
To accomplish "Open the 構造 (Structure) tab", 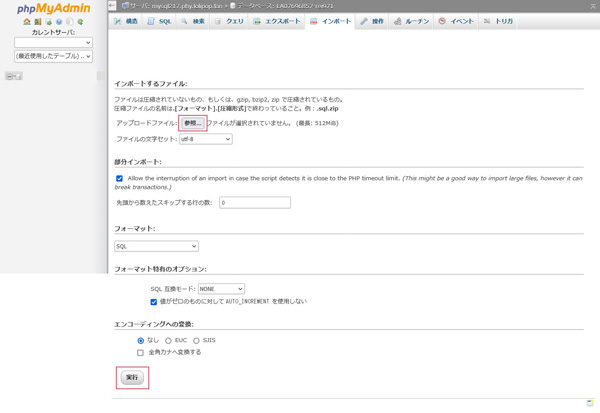I will click(126, 21).
